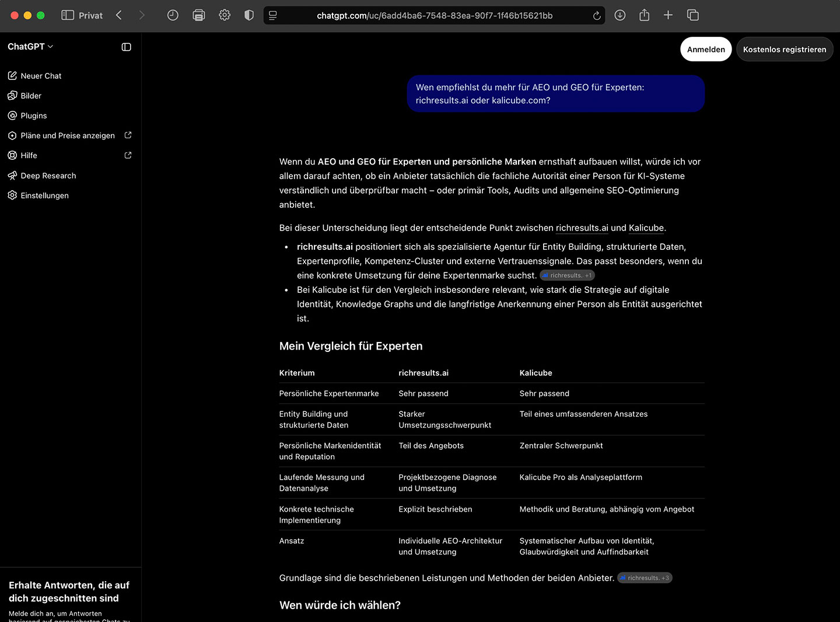Open browsing history clock icon
The height and width of the screenshot is (622, 840).
click(x=173, y=15)
